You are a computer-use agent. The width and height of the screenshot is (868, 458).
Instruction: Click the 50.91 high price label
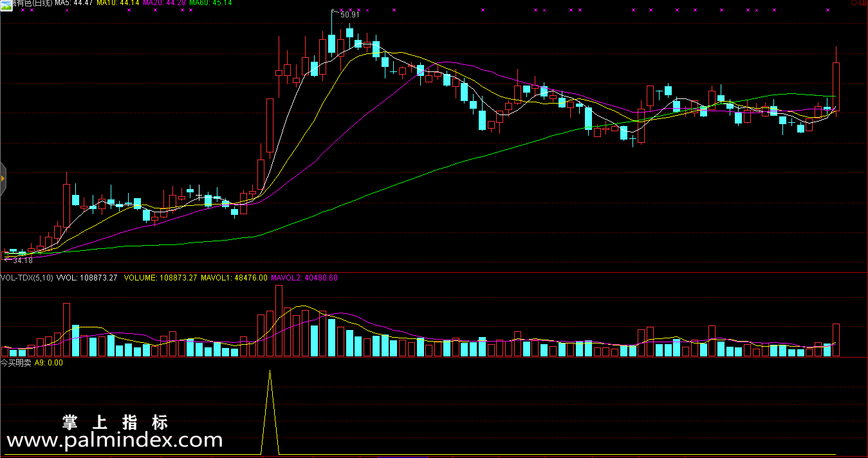tap(349, 14)
